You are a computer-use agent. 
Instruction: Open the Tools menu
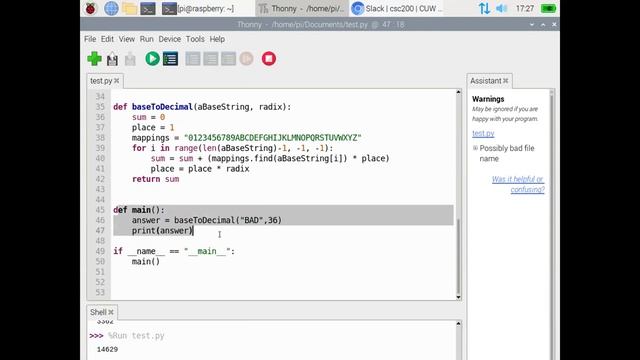point(195,39)
